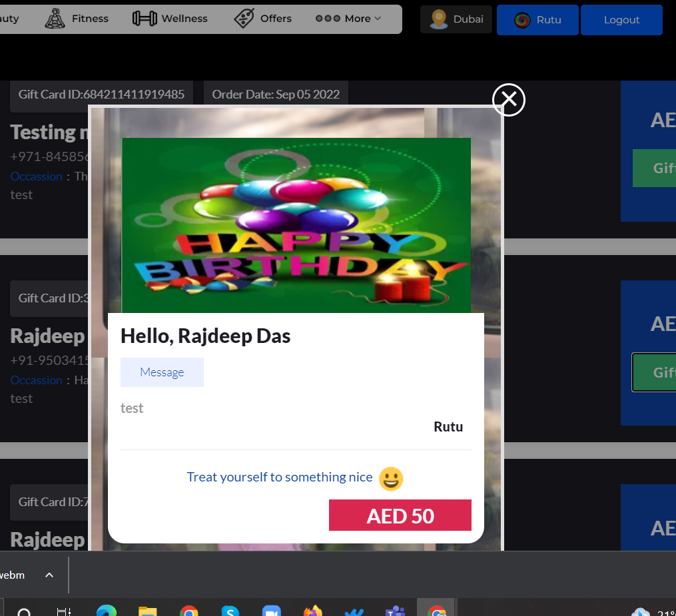The width and height of the screenshot is (676, 616).
Task: Expand the More navigation dropdown
Action: [348, 19]
